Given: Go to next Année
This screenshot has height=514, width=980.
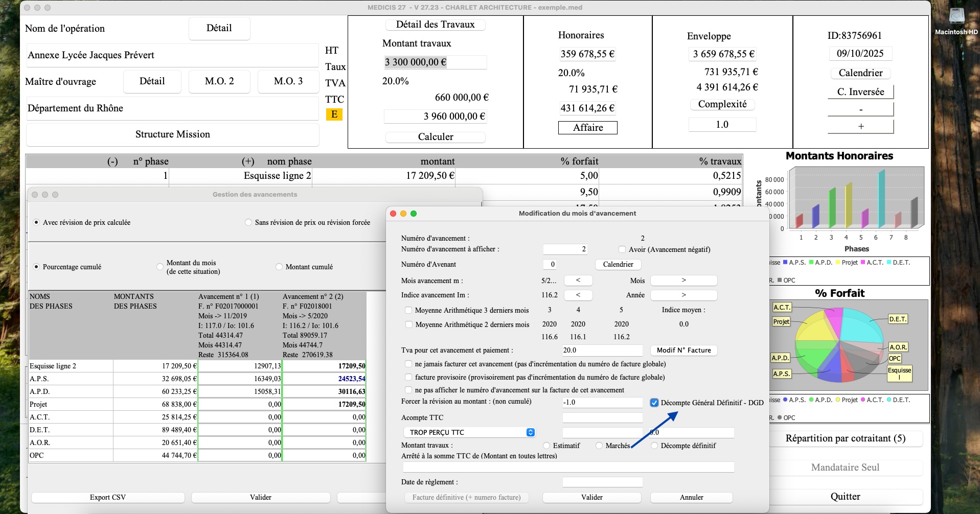Looking at the screenshot, I should pyautogui.click(x=683, y=295).
